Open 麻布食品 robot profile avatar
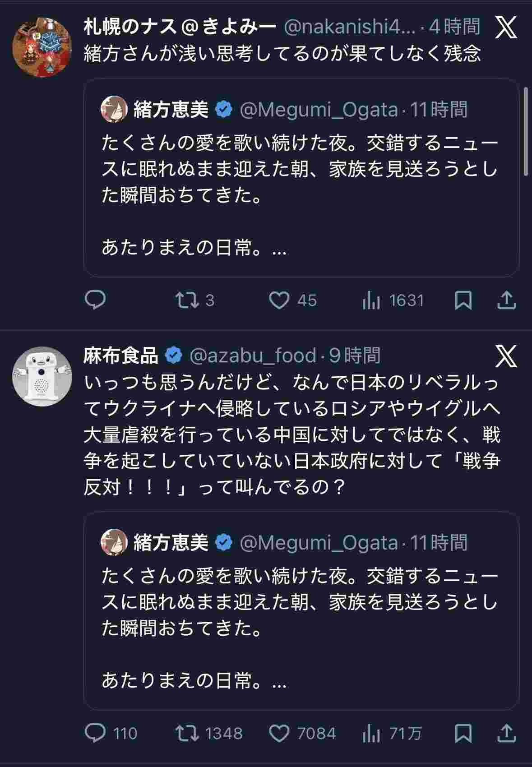The image size is (532, 767). (x=42, y=376)
